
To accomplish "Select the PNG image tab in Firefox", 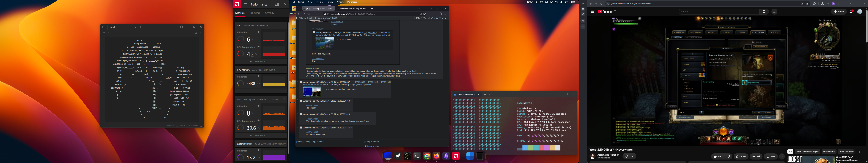I will 352,8.
